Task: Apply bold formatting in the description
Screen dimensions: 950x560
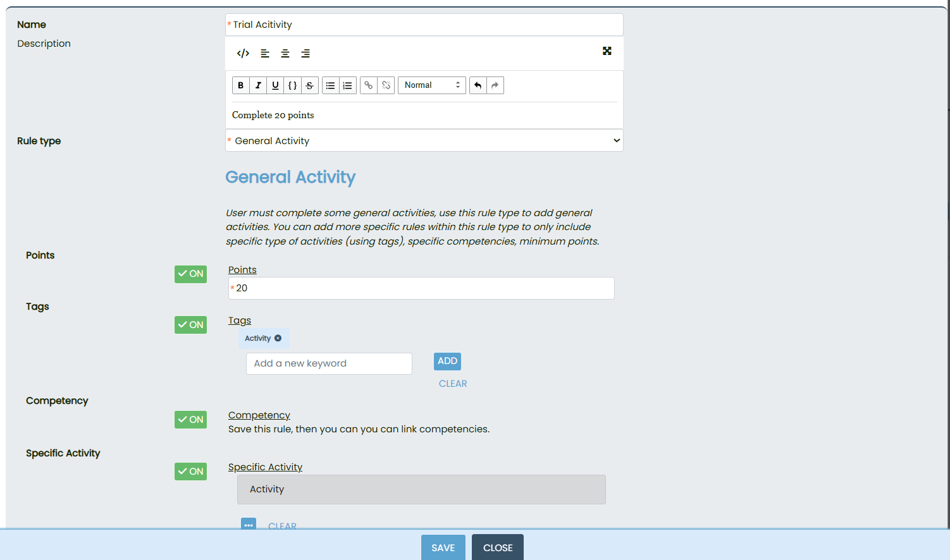Action: point(240,85)
